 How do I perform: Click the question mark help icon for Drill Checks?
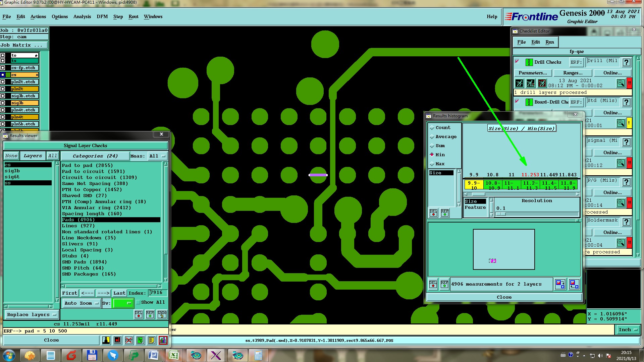[x=626, y=62]
